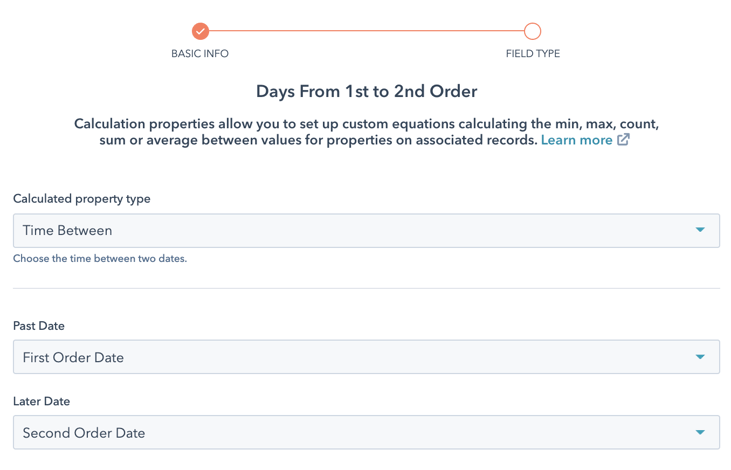Click the completed Basic Info checkmark step

tap(200, 31)
